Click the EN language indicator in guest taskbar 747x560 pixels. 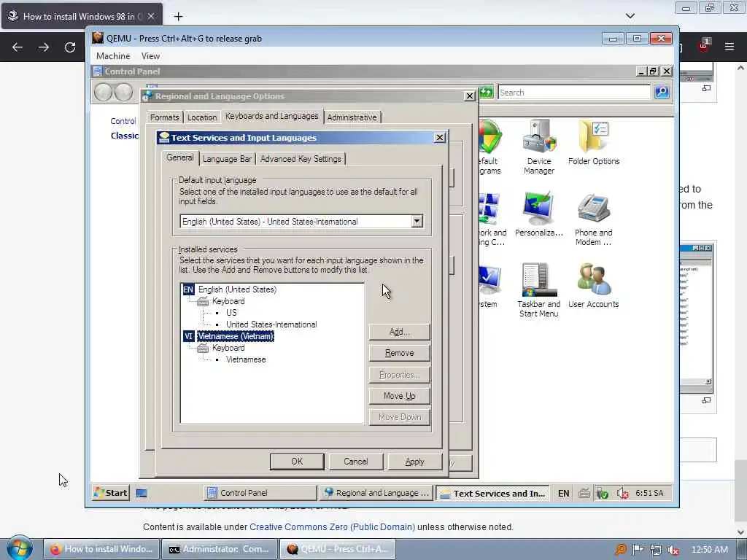coord(563,494)
